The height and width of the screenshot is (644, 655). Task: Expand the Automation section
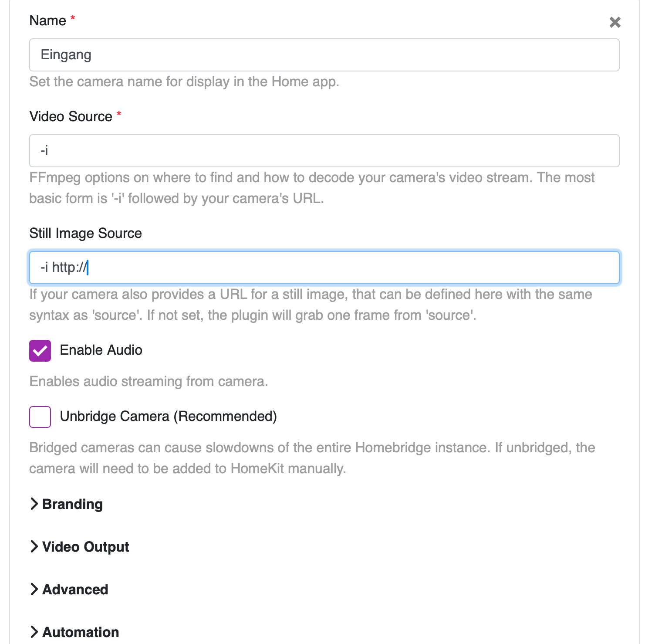(74, 632)
